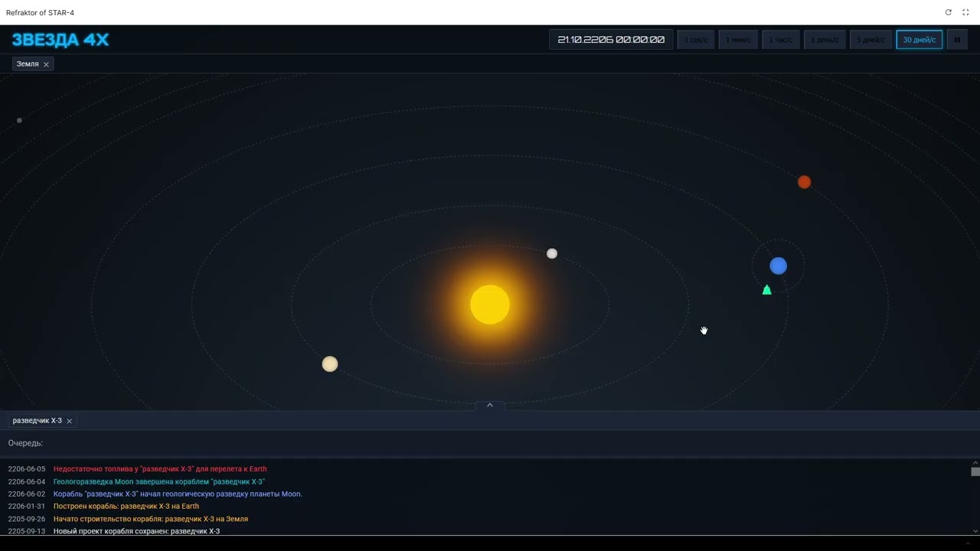Click the log date 2206-01-31
Viewport: 980px width, 551px height.
pyautogui.click(x=27, y=506)
